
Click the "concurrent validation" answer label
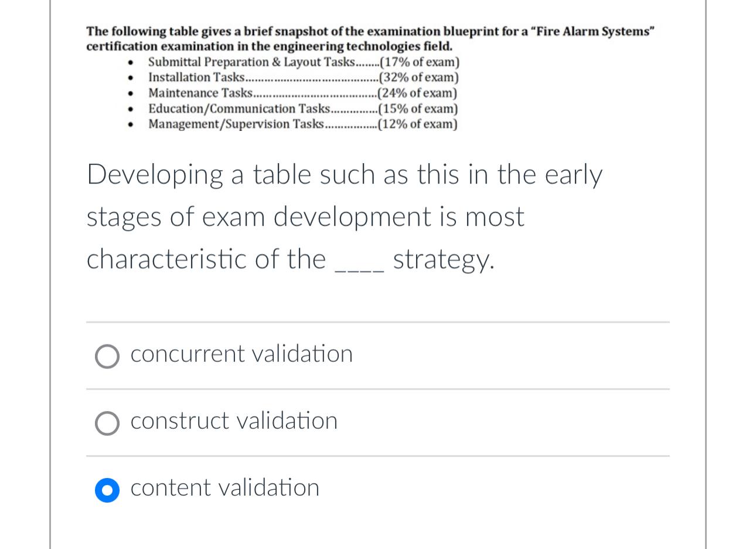click(241, 354)
